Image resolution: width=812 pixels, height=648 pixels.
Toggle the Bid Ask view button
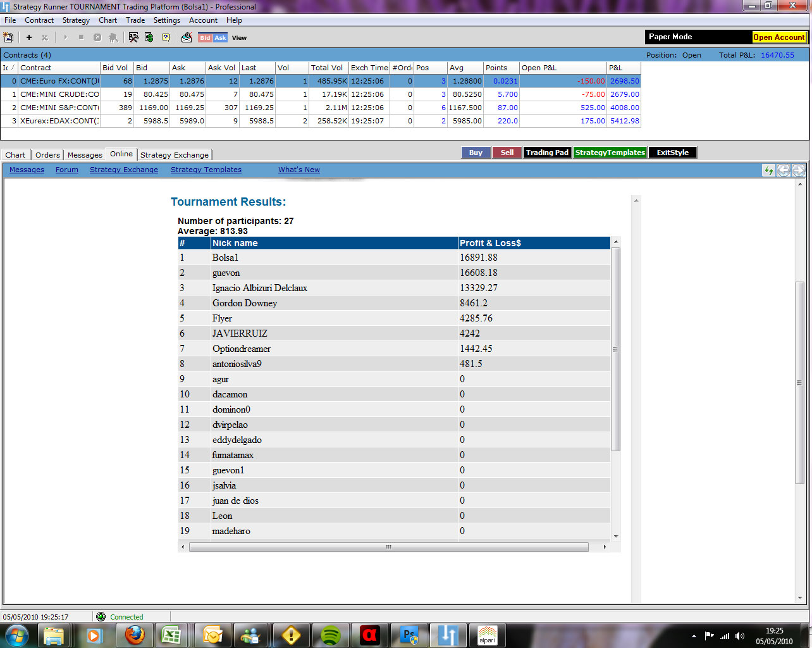click(x=213, y=38)
